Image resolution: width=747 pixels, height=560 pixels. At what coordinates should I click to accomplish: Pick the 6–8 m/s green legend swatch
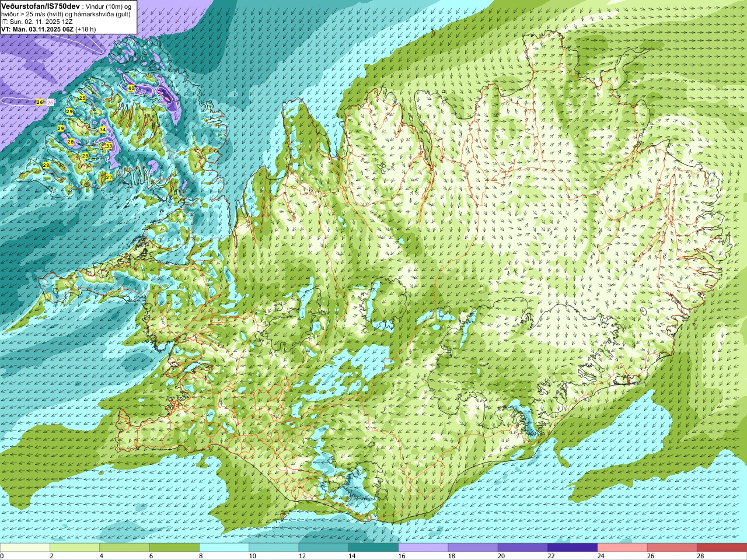[174, 548]
